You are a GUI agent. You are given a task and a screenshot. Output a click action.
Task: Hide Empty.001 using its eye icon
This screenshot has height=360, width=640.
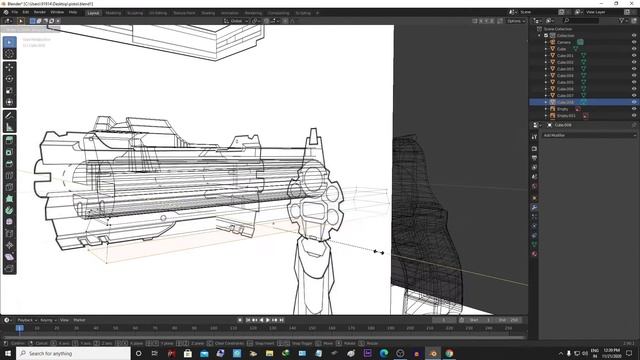(634, 116)
